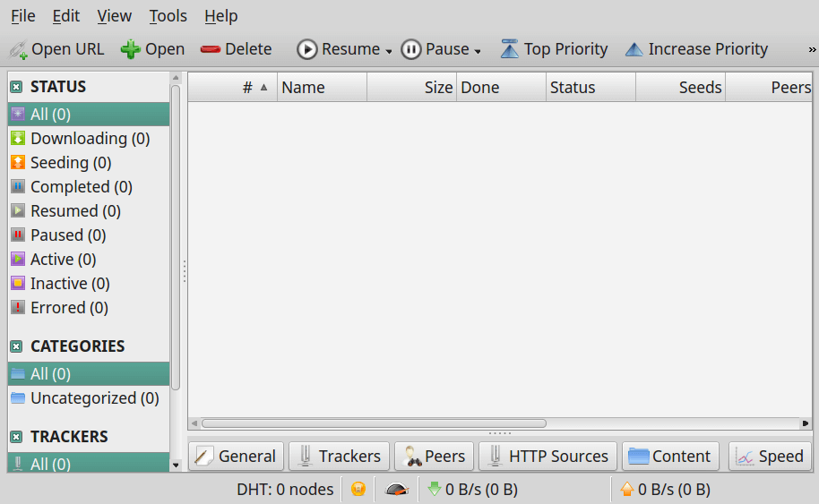
Task: Click the red Delete icon
Action: (210, 49)
